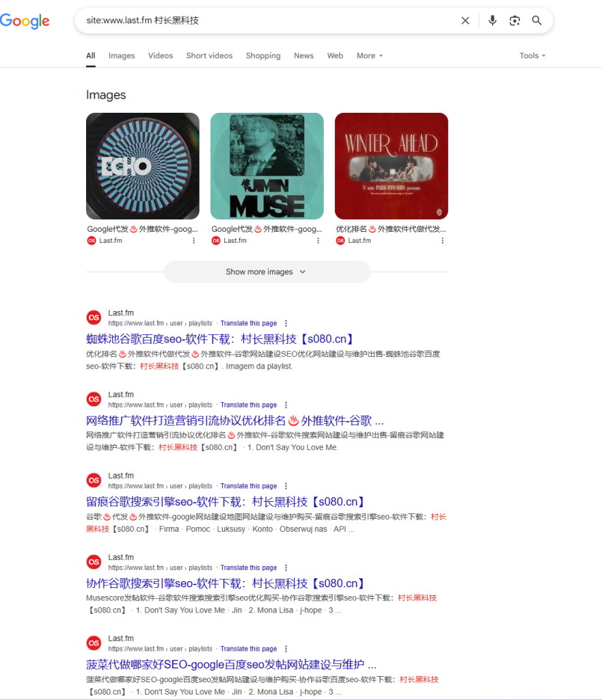This screenshot has height=700, width=602.
Task: Open the WINTER AHEAD image thumbnail
Action: [x=391, y=165]
